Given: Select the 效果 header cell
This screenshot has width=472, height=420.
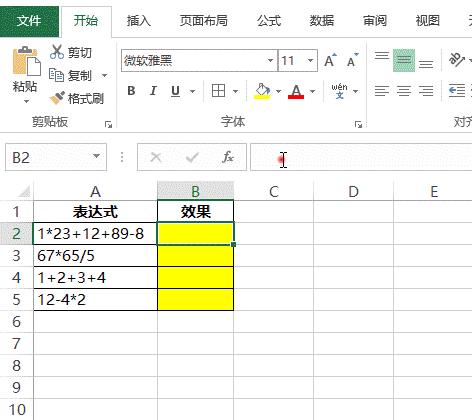Looking at the screenshot, I should click(x=196, y=212).
